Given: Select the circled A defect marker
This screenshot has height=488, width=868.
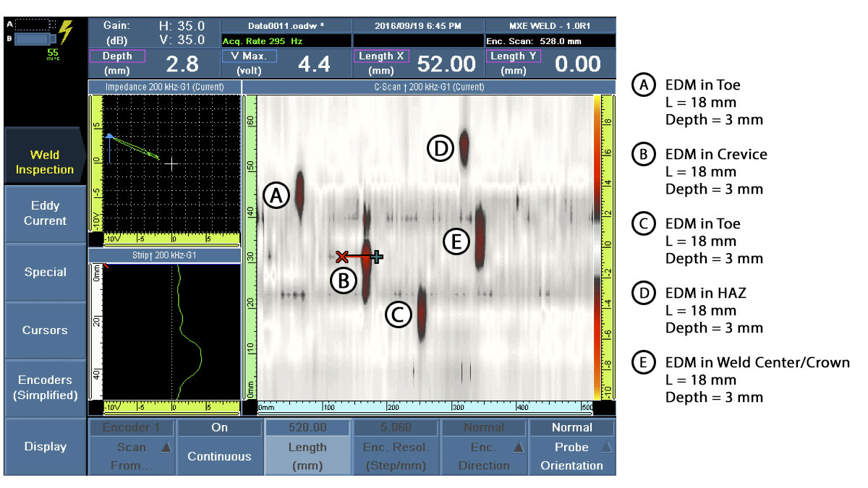Looking at the screenshot, I should [276, 195].
